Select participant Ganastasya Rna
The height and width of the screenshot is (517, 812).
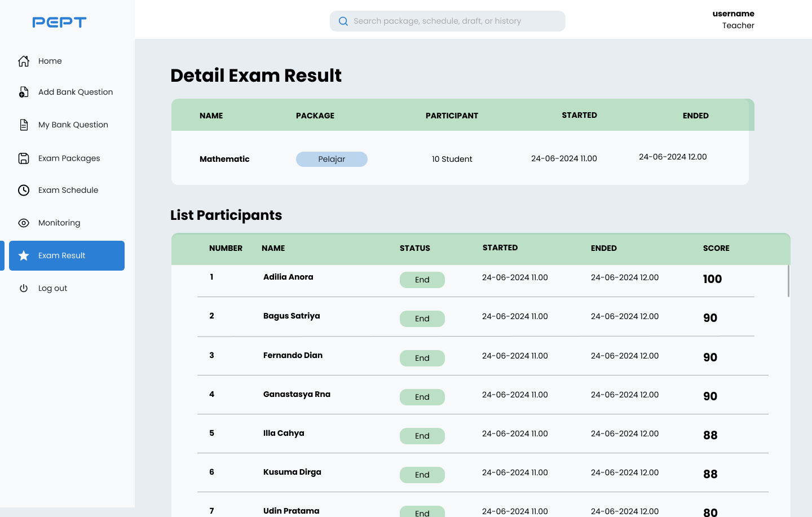[297, 394]
